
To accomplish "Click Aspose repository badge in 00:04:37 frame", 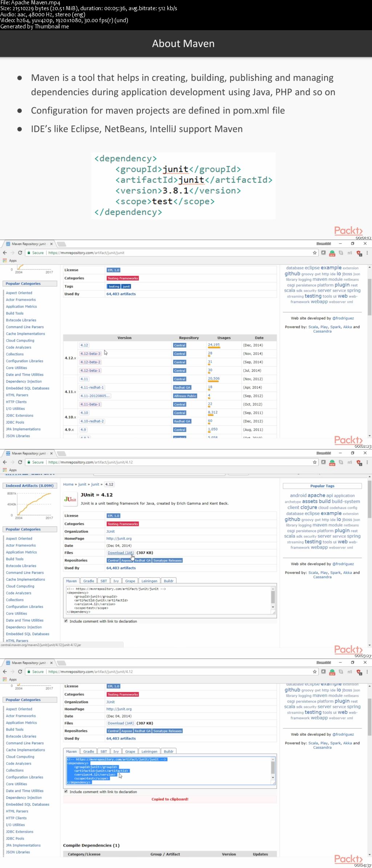I will 126,731.
